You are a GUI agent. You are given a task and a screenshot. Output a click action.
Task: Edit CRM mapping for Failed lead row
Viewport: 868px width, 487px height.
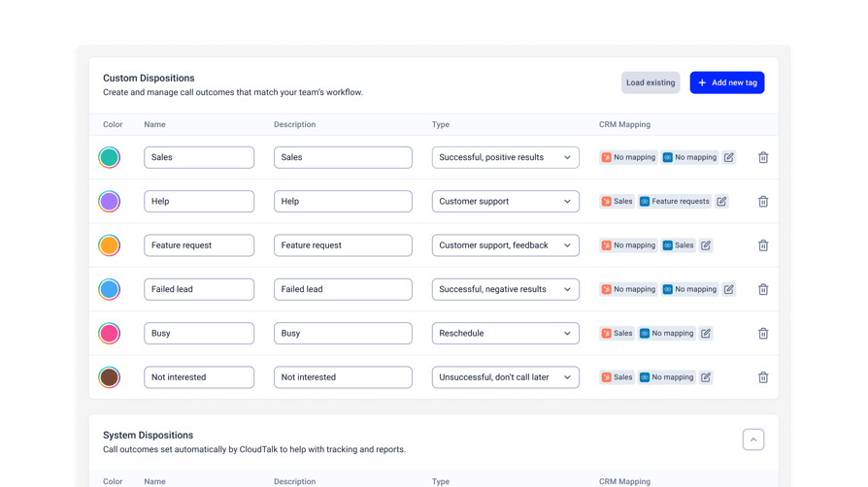728,289
